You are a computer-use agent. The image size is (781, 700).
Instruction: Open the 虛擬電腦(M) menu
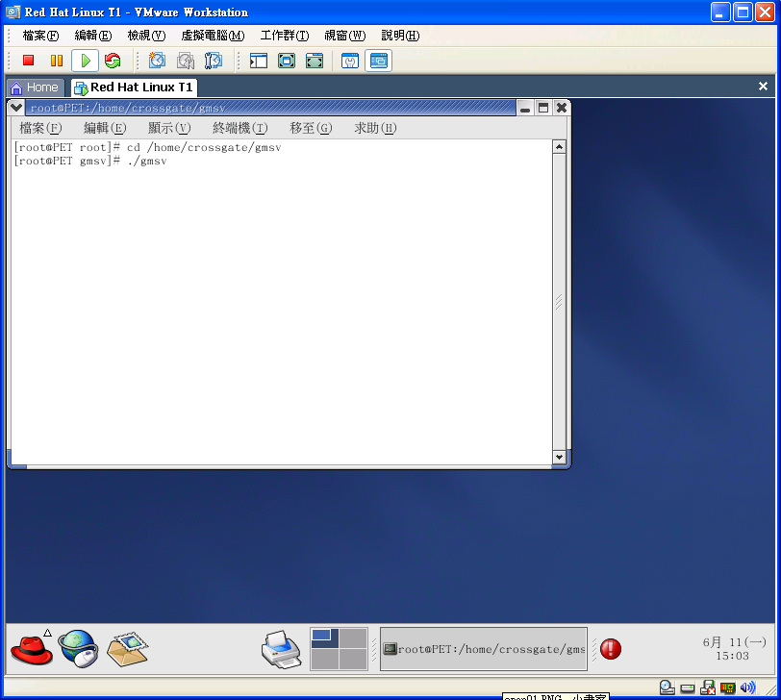click(213, 36)
